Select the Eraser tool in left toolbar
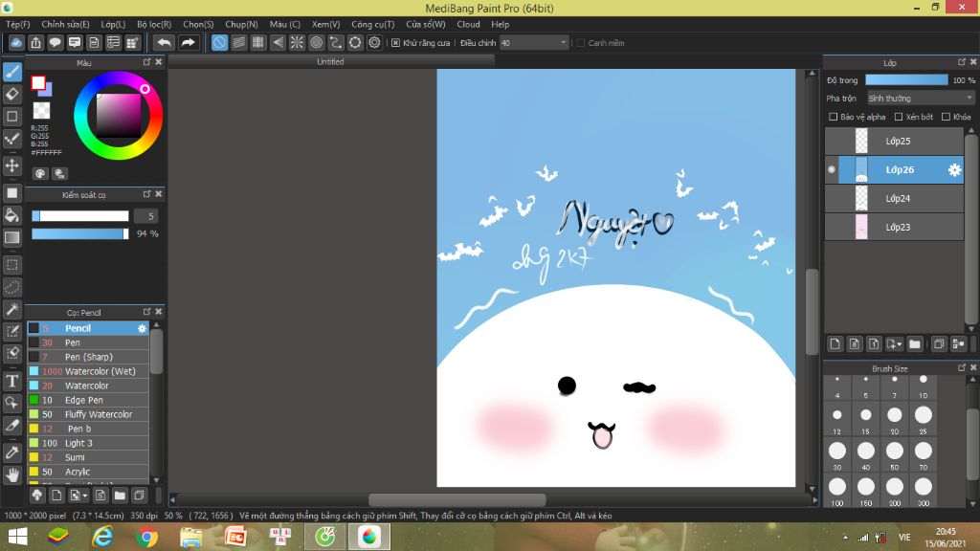Screen dimensions: 980x551 click(x=12, y=94)
